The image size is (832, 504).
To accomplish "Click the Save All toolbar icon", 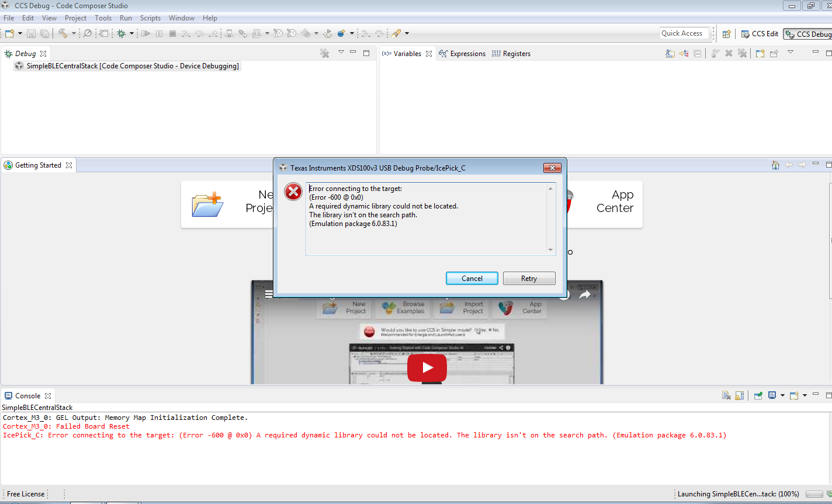I will (x=44, y=33).
